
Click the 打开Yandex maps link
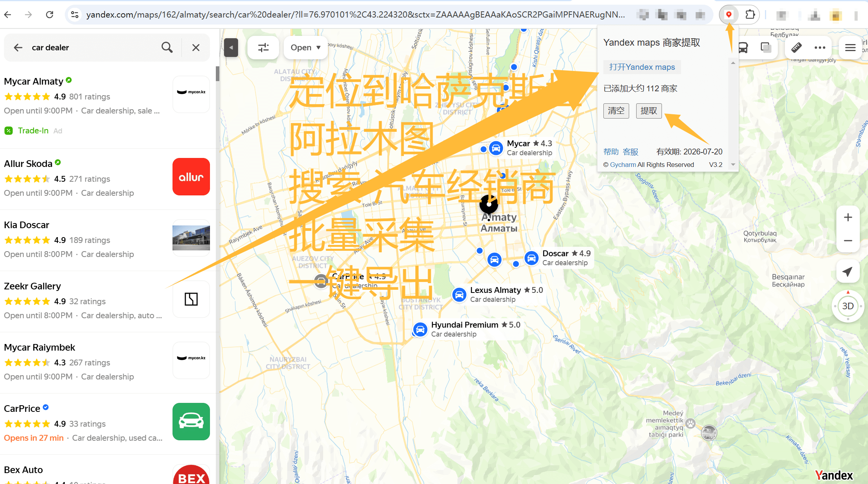point(642,67)
